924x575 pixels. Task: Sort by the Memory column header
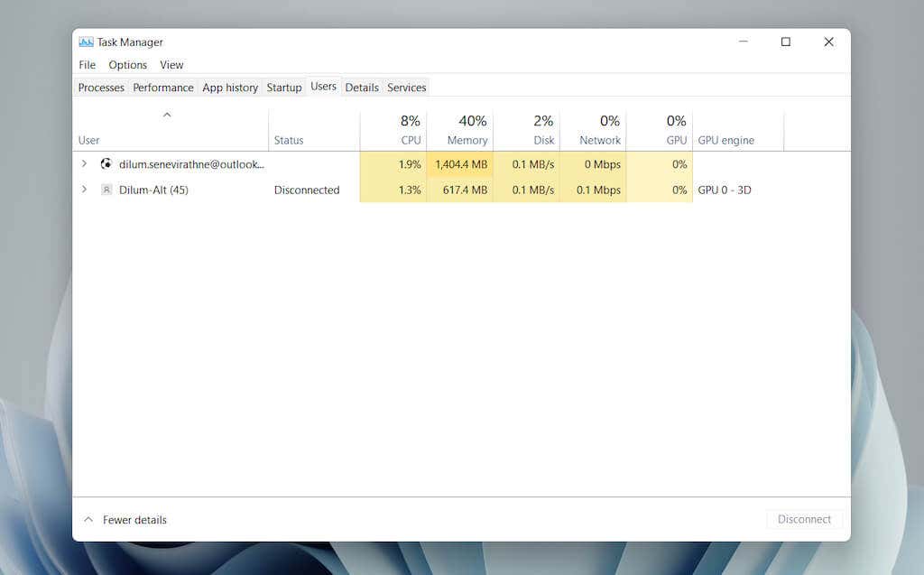(460, 131)
